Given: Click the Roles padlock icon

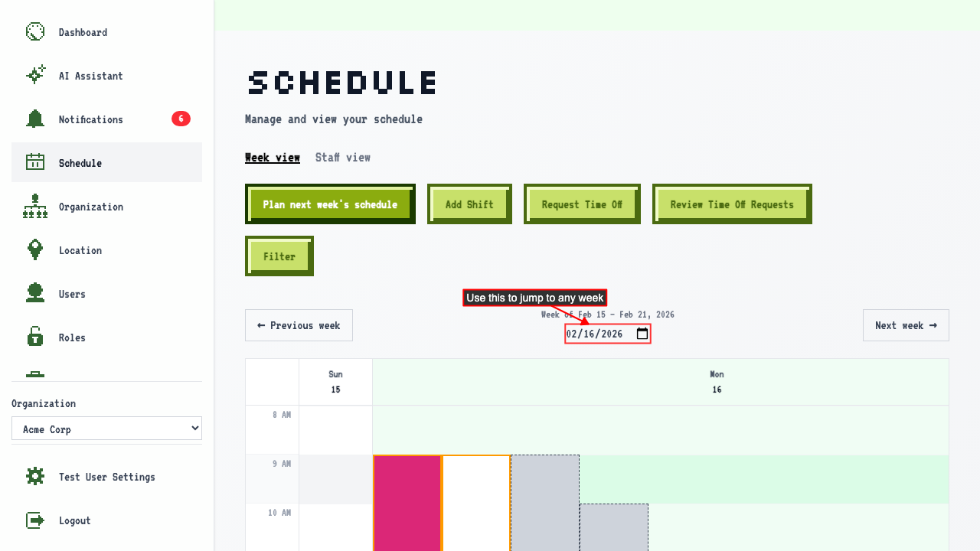Looking at the screenshot, I should tap(35, 337).
